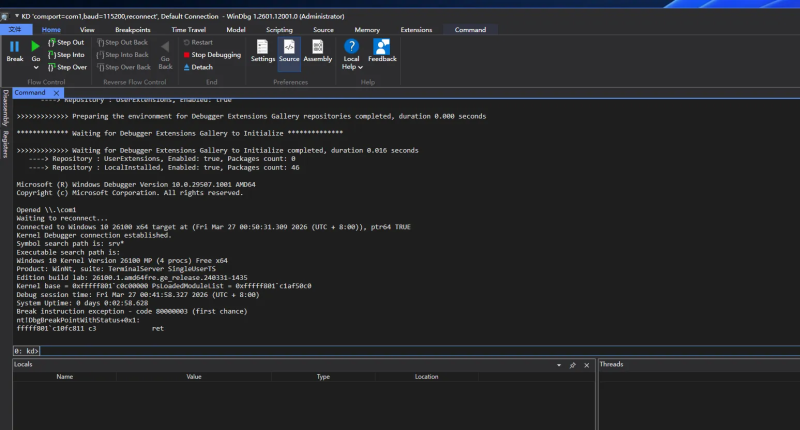This screenshot has height=430, width=800.
Task: Open the Time Travel ribbon tab
Action: [x=187, y=30]
